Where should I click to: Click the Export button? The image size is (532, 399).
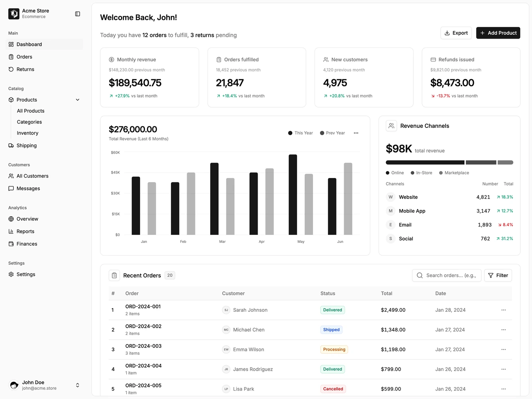click(456, 33)
